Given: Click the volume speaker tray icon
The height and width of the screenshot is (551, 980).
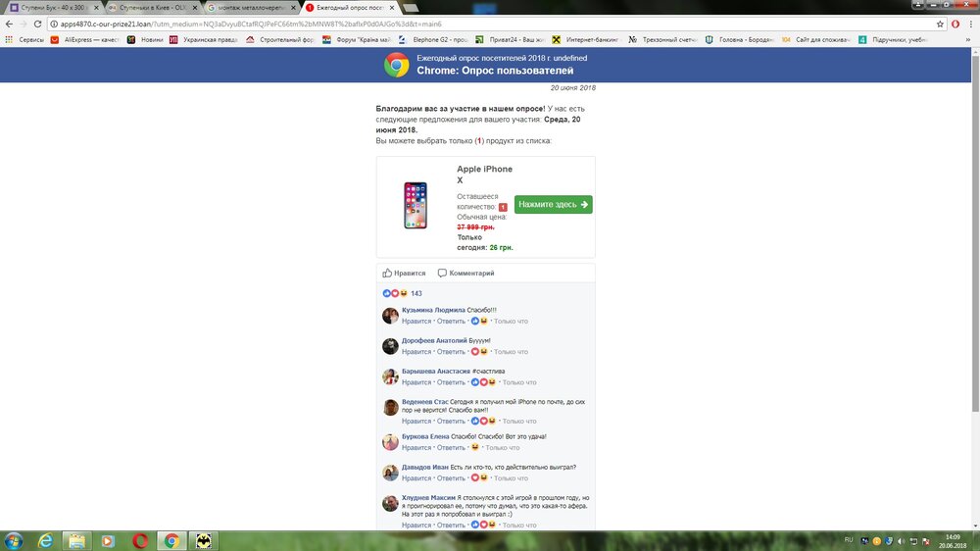Looking at the screenshot, I should pos(901,541).
